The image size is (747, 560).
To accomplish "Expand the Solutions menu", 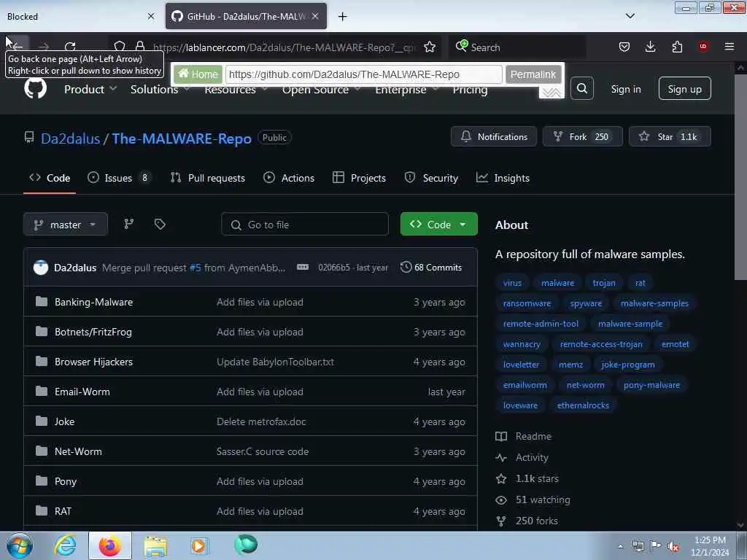I will tap(160, 89).
